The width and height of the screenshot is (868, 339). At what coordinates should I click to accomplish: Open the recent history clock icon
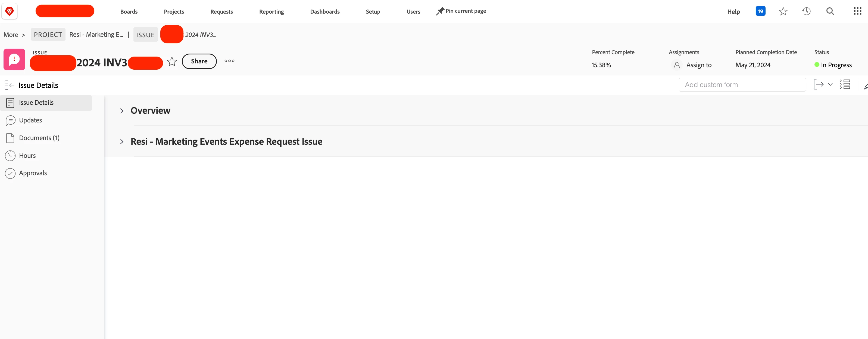tap(806, 11)
